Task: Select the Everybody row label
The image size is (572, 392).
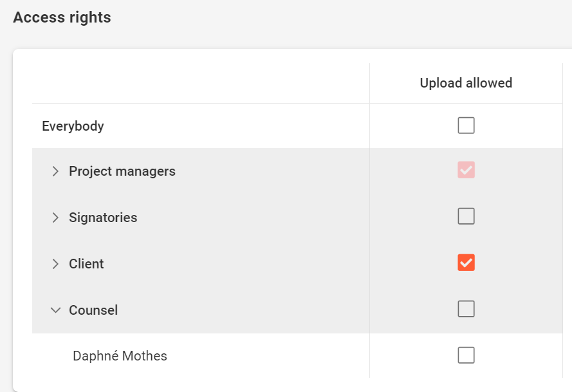Action: (73, 126)
